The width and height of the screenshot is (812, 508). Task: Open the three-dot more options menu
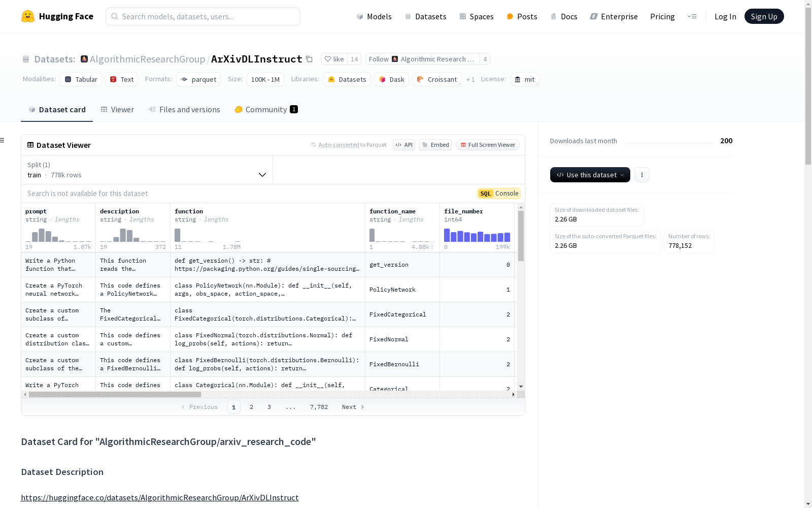coord(642,175)
